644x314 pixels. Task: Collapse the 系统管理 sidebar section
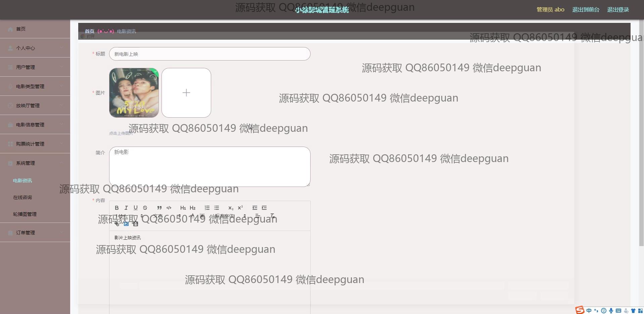click(x=35, y=163)
